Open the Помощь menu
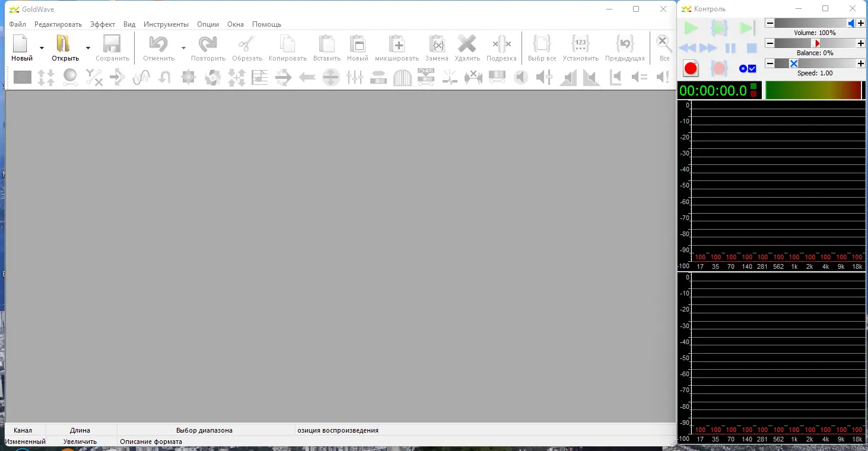The width and height of the screenshot is (868, 451). (x=266, y=24)
